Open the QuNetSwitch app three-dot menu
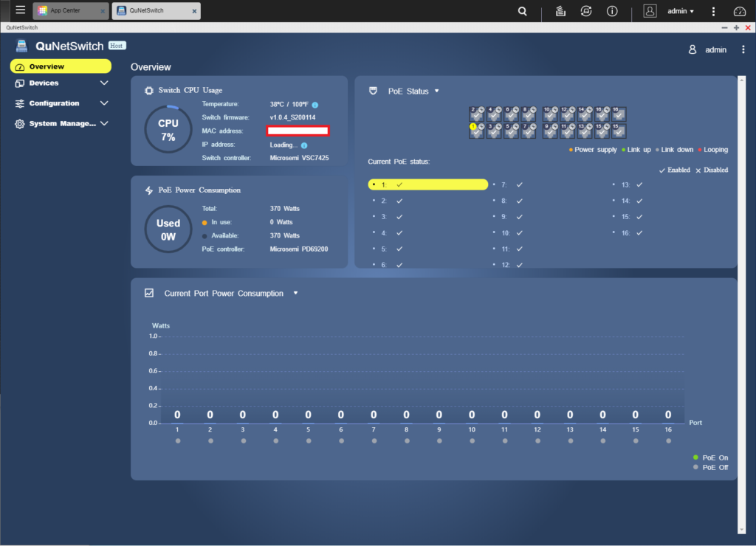 pyautogui.click(x=743, y=49)
